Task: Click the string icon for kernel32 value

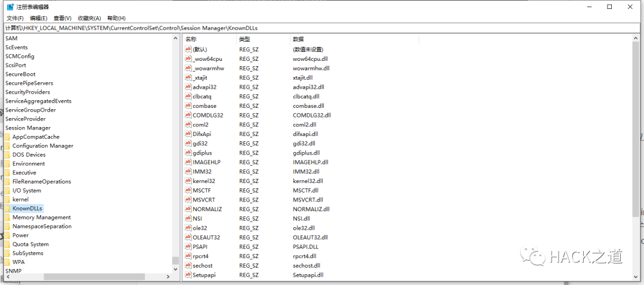Action: click(188, 181)
